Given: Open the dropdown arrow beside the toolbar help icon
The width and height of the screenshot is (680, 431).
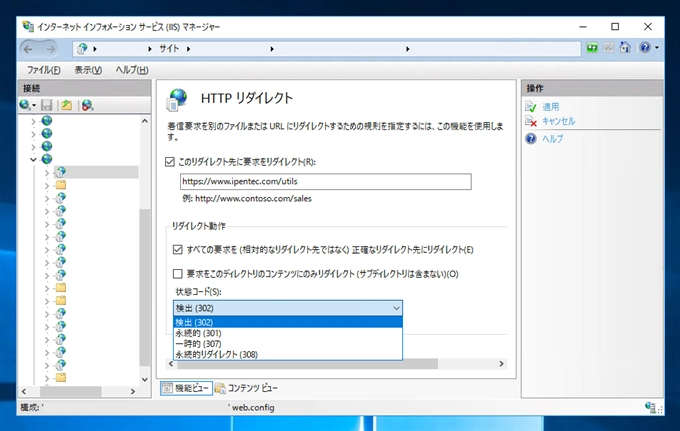Looking at the screenshot, I should 657,48.
